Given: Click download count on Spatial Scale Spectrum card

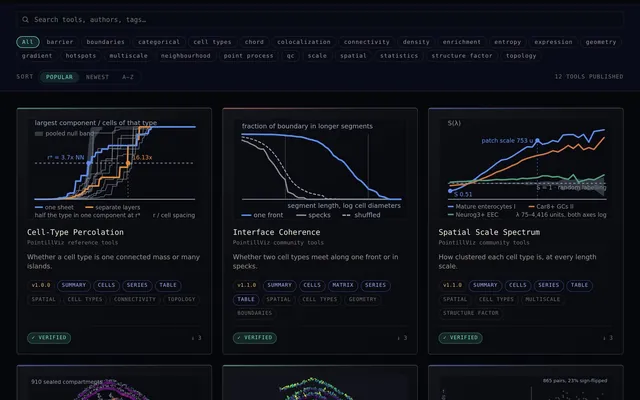Looking at the screenshot, I should point(608,338).
